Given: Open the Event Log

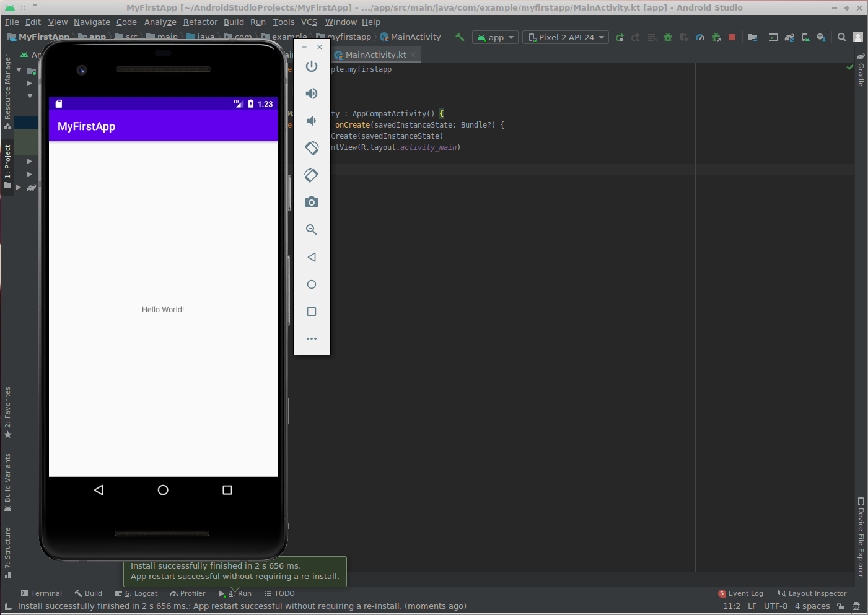Looking at the screenshot, I should click(740, 593).
